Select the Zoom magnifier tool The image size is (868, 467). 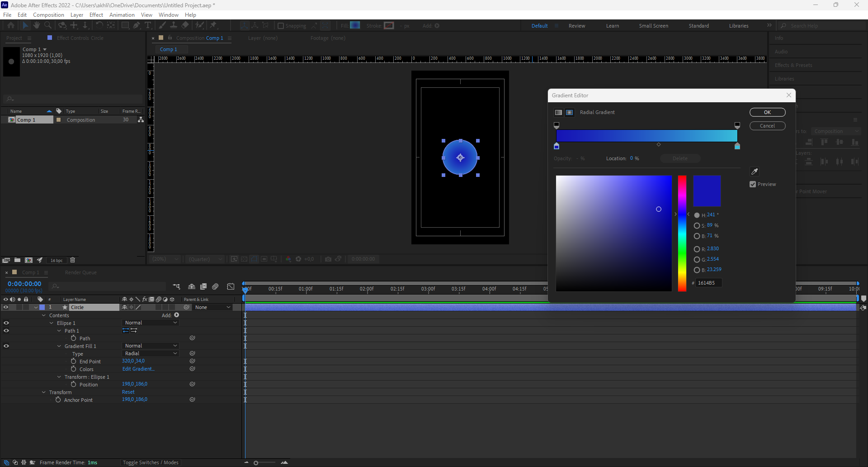[x=48, y=25]
